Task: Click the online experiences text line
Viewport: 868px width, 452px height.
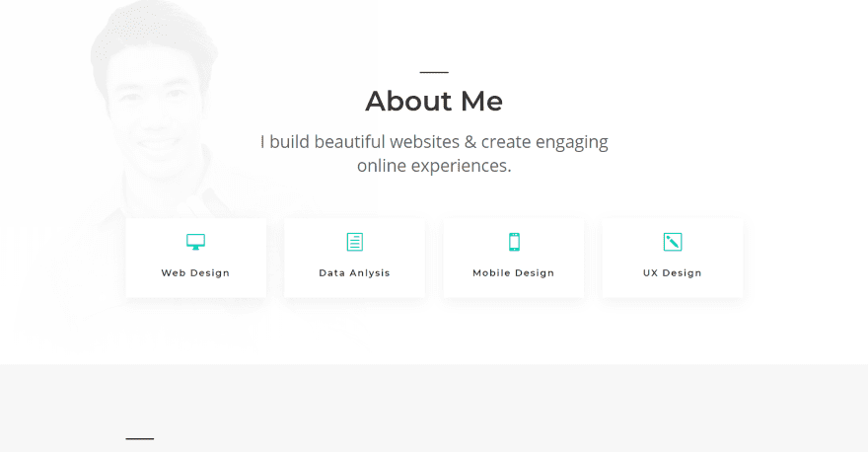Action: pos(434,166)
